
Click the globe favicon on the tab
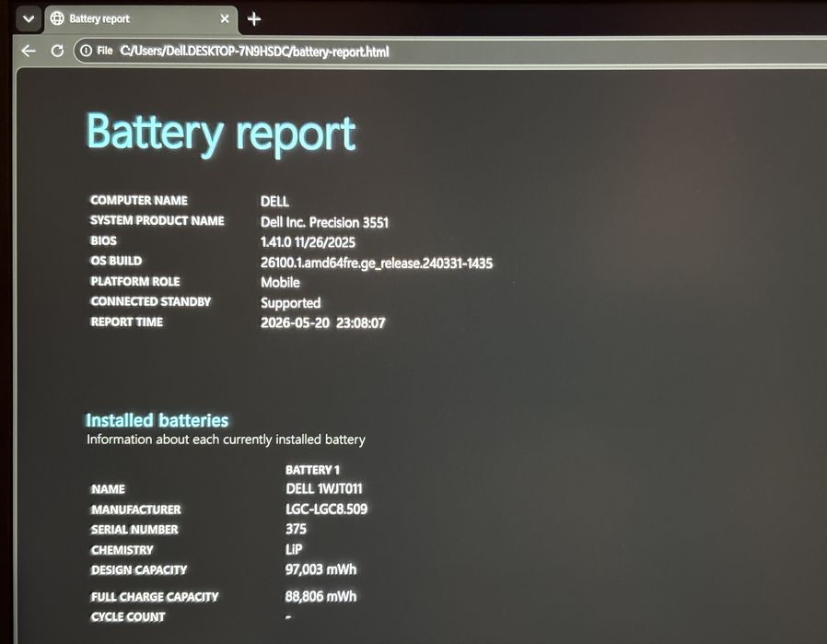click(x=57, y=18)
